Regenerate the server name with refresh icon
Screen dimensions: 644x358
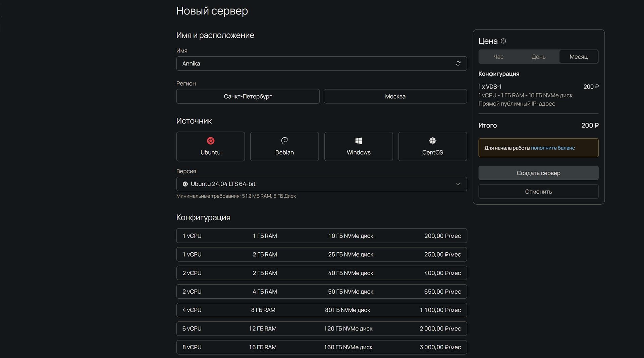458,63
